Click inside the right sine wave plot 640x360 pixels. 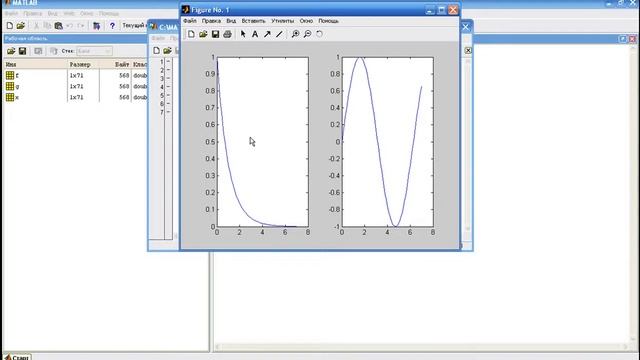coord(388,142)
